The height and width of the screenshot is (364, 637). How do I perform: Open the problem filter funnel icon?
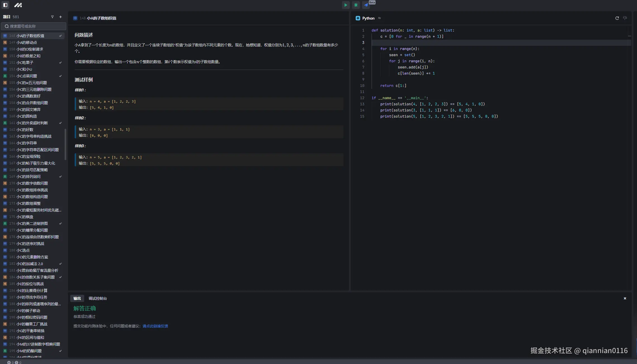(52, 17)
